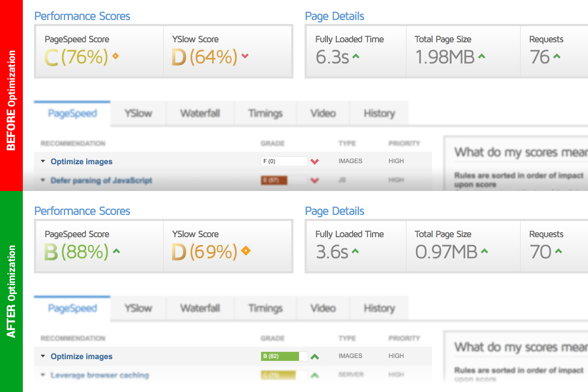Image resolution: width=588 pixels, height=392 pixels.
Task: Click green up chevron beside the B (82) grade
Action: (315, 357)
